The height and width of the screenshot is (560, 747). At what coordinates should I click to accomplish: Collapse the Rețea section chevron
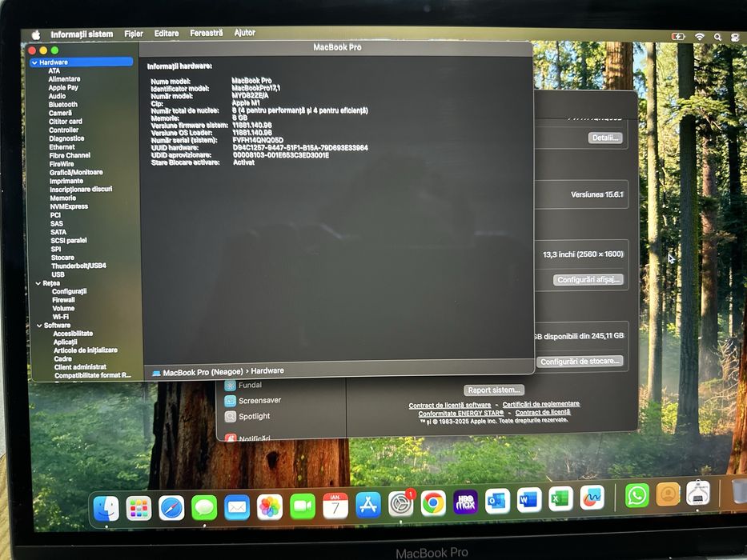(x=38, y=283)
